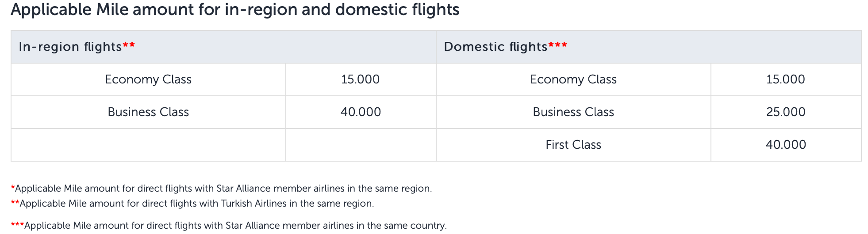Click Economy Class under In-region flights
Screen dimensions: 868x234
148,79
